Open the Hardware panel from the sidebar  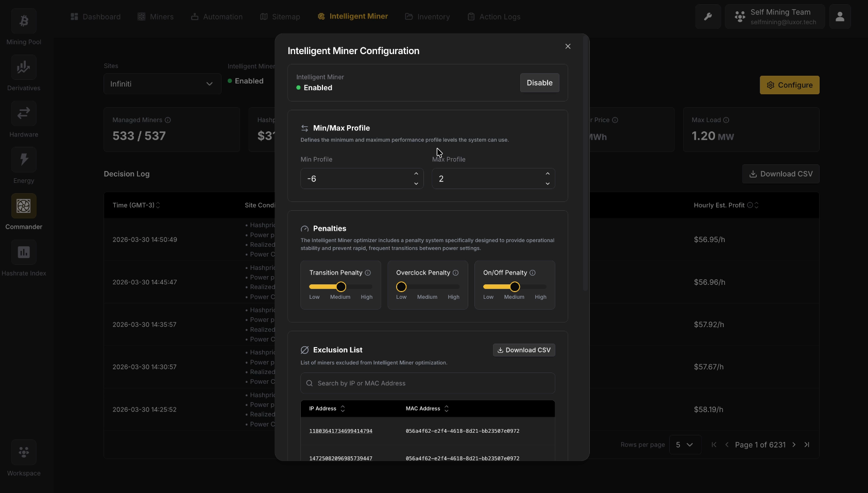click(23, 113)
